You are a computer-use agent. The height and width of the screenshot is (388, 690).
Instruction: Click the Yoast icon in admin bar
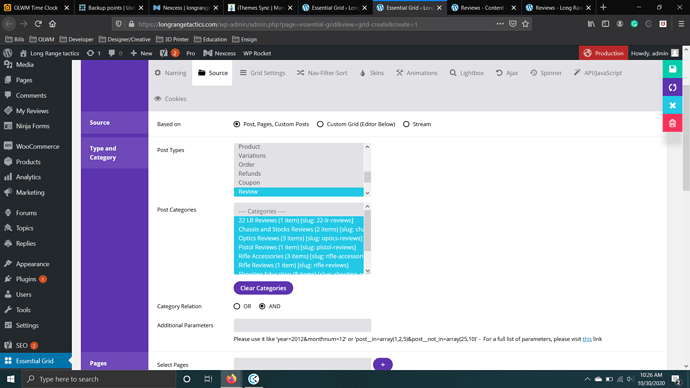(164, 53)
